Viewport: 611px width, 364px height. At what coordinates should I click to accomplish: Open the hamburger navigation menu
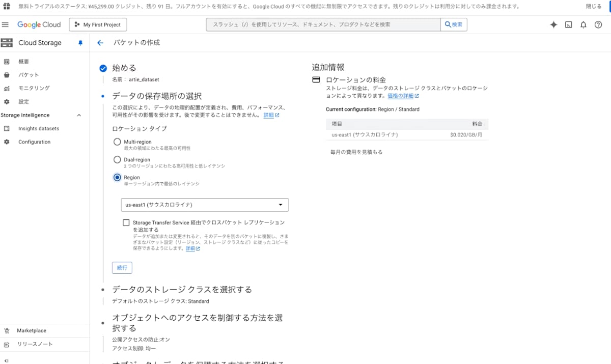point(6,24)
